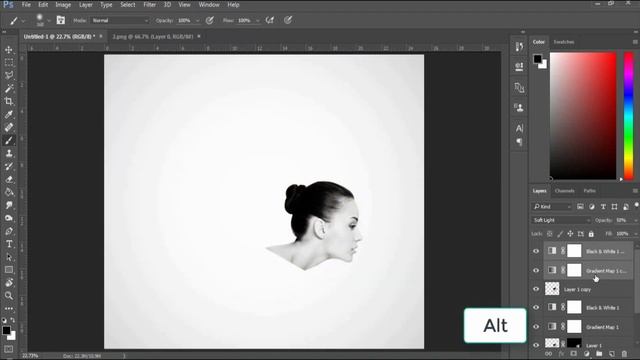
Task: Select the Clone Stamp tool
Action: point(9,153)
